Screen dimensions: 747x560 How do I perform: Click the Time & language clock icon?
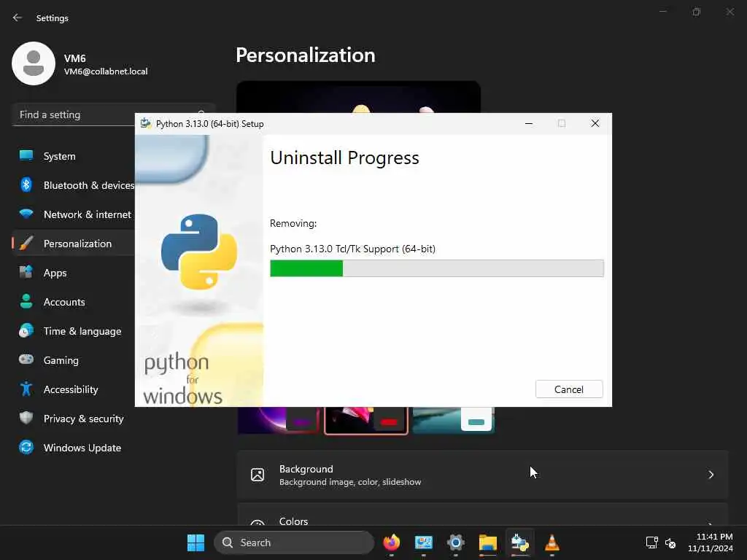pos(26,330)
